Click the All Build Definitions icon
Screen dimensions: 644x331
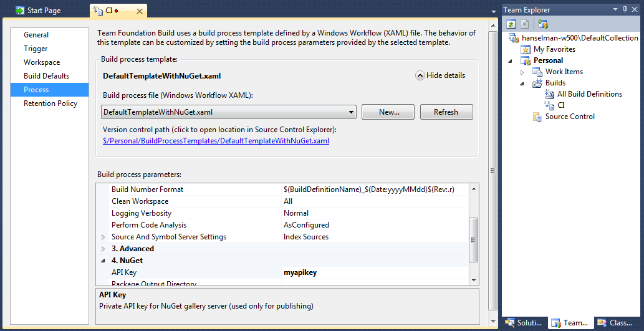(549, 94)
